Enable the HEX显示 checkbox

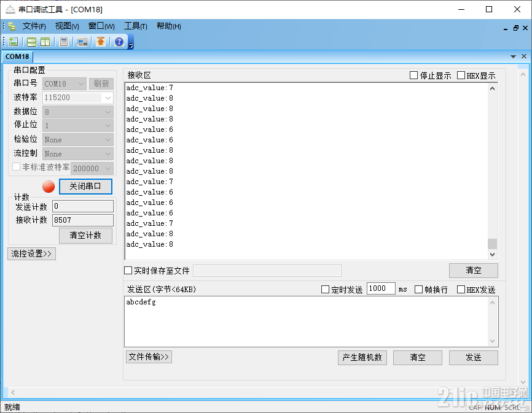461,75
